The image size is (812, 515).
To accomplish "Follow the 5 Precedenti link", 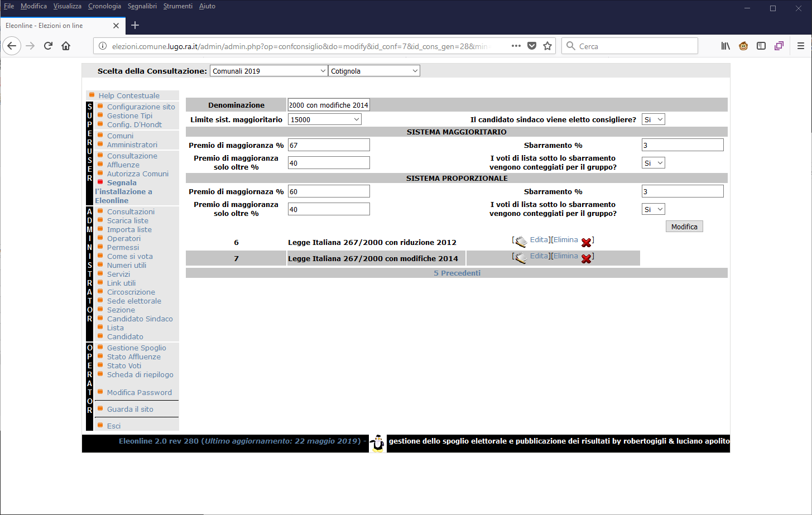I will pos(457,273).
